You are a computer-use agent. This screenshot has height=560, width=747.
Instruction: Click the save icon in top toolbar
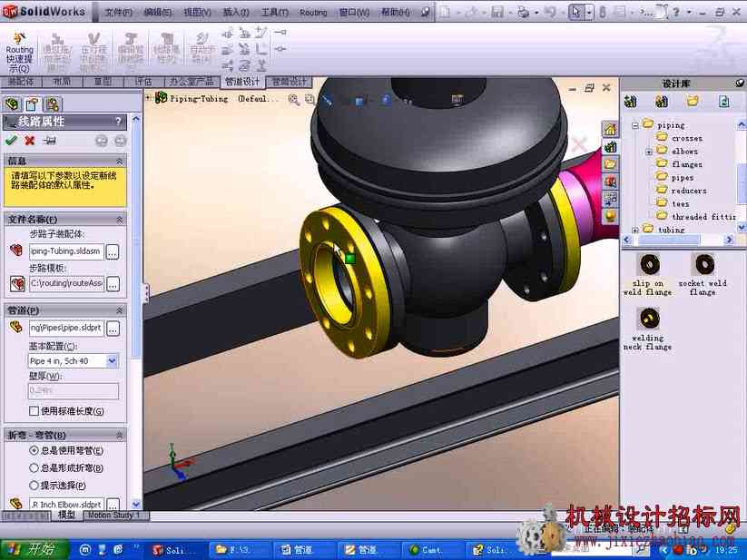(496, 13)
